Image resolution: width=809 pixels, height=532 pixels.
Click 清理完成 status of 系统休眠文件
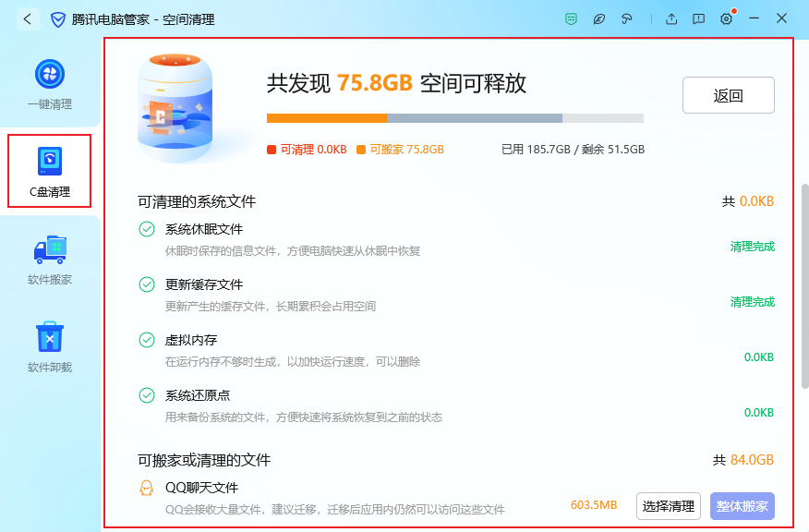coord(753,247)
